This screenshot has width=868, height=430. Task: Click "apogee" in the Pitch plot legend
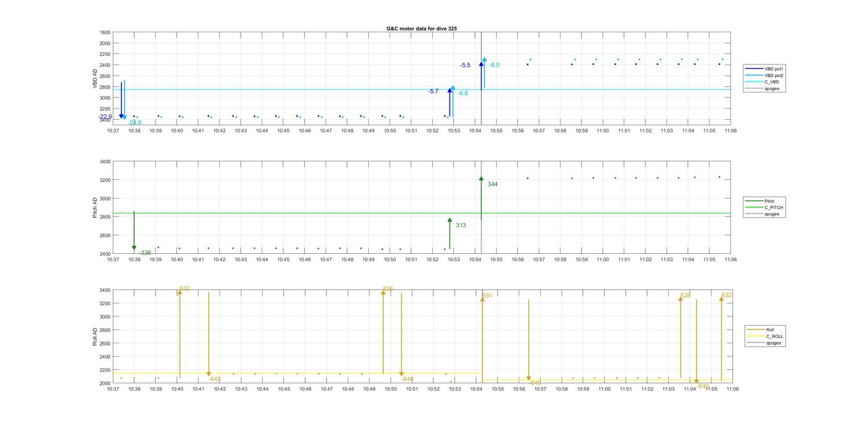point(772,214)
